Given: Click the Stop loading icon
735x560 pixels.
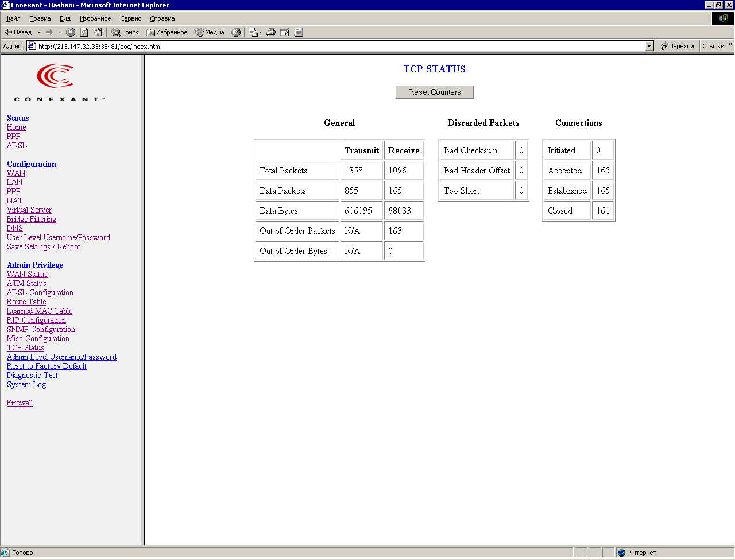Looking at the screenshot, I should click(71, 32).
